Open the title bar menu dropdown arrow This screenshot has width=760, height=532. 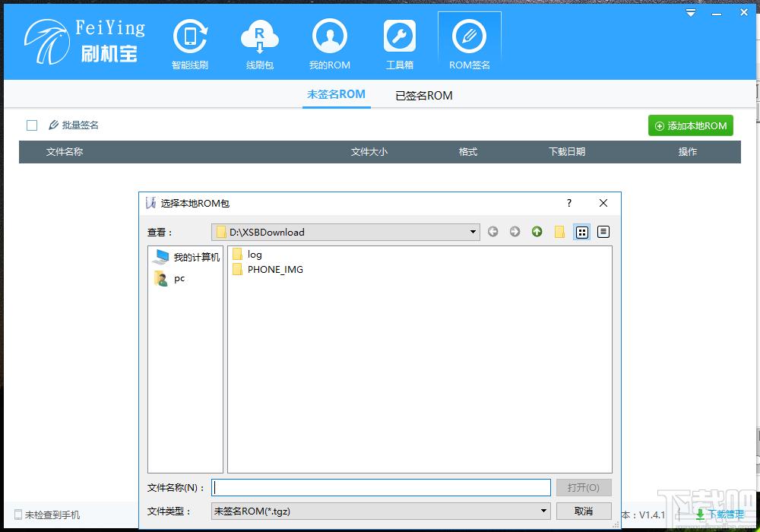click(x=691, y=13)
